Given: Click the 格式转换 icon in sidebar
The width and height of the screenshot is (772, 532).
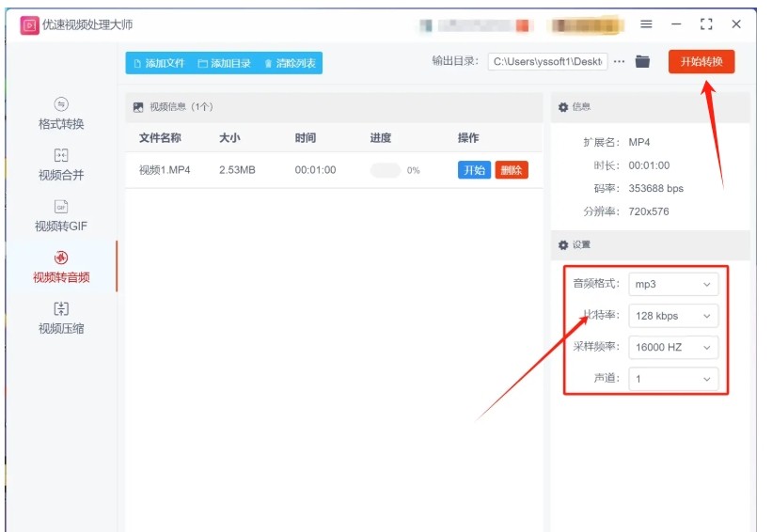Looking at the screenshot, I should 61,104.
